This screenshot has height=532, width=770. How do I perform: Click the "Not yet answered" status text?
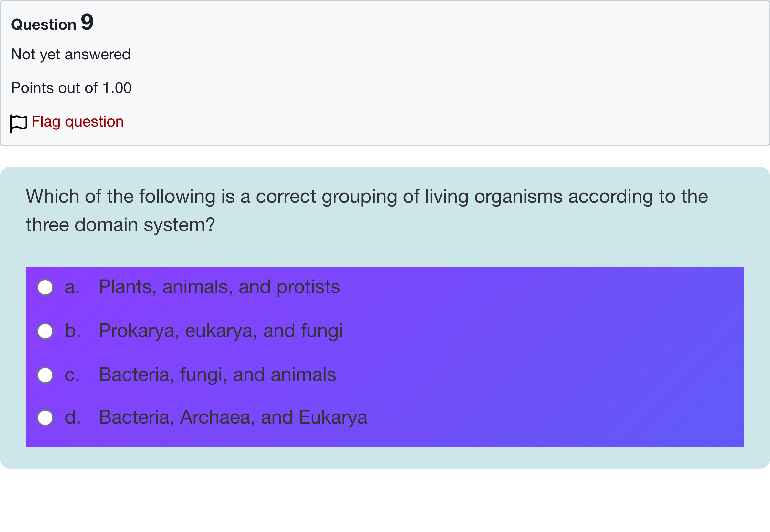(x=71, y=54)
